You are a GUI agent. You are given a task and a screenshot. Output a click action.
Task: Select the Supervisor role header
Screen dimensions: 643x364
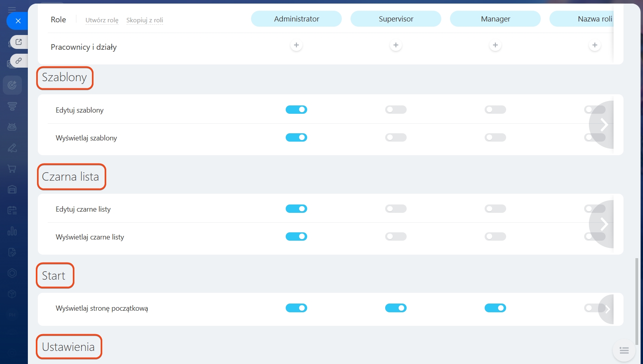(396, 19)
